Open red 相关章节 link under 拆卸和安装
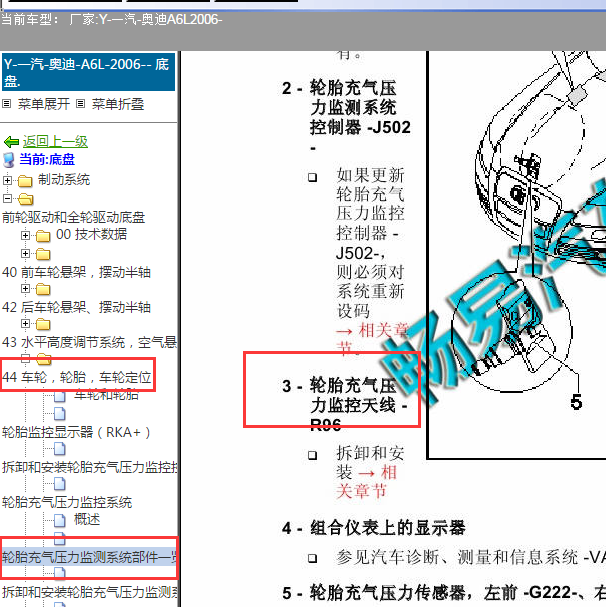Image resolution: width=606 pixels, height=607 pixels. [x=366, y=482]
